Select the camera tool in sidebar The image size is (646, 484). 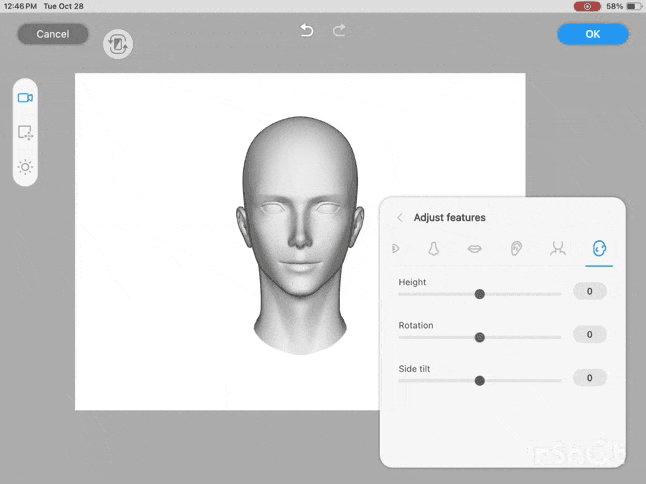[x=25, y=98]
